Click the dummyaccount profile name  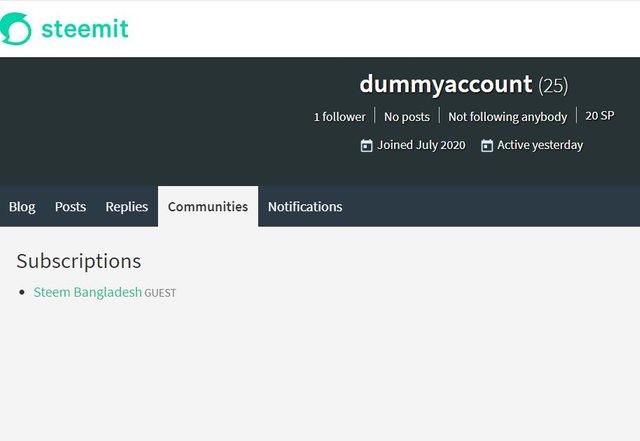(446, 84)
